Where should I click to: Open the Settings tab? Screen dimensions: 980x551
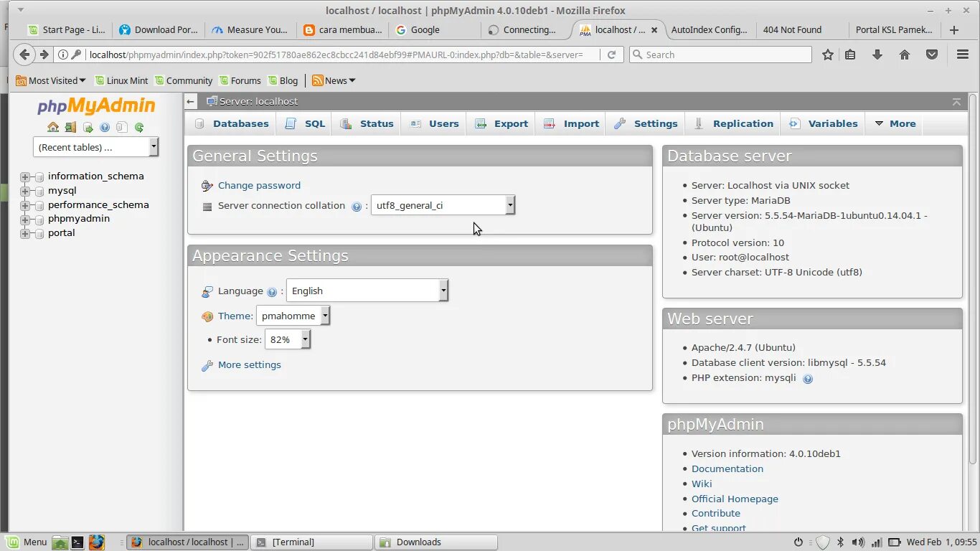tap(646, 123)
